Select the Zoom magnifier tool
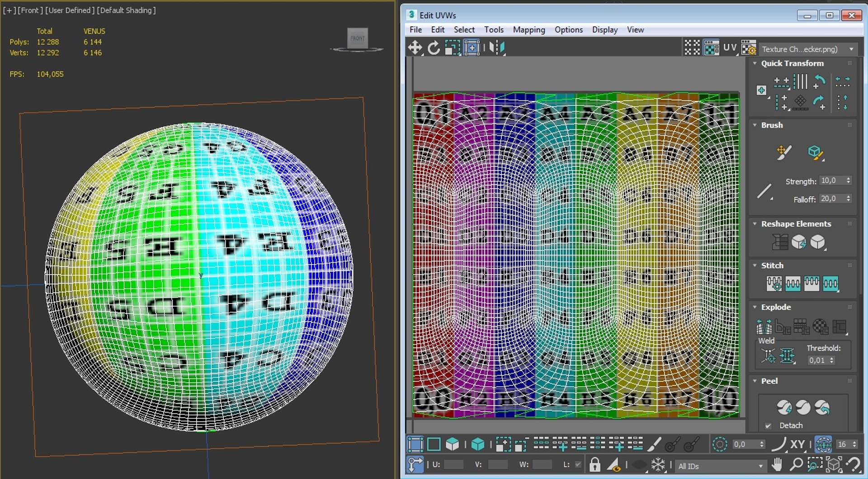This screenshot has height=479, width=868. point(796,465)
